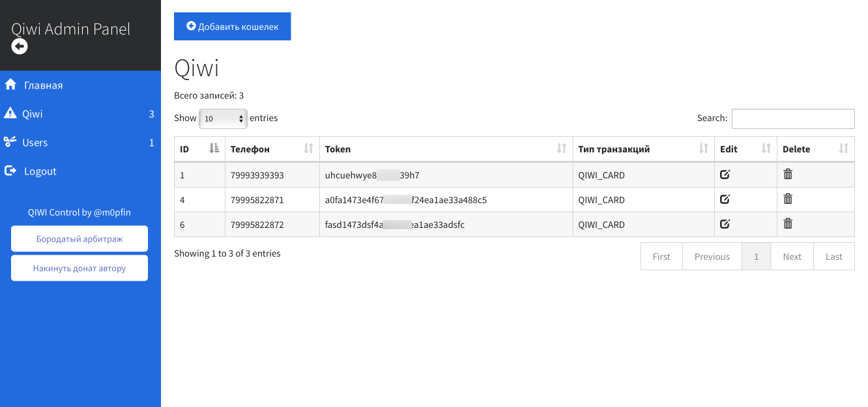This screenshot has height=407, width=868.
Task: Sort table by ID column
Action: (x=199, y=149)
